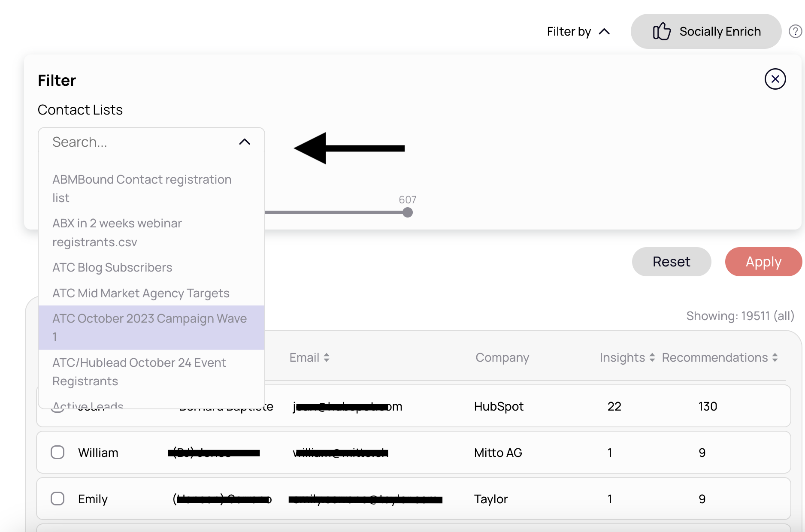
Task: Click the Apply button
Action: pos(763,262)
